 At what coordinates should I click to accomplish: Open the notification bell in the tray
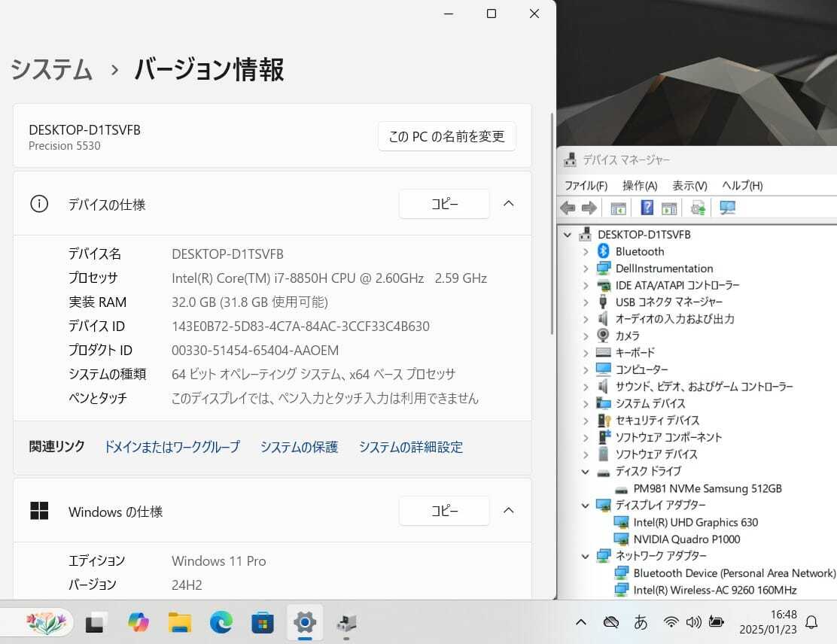click(x=811, y=621)
